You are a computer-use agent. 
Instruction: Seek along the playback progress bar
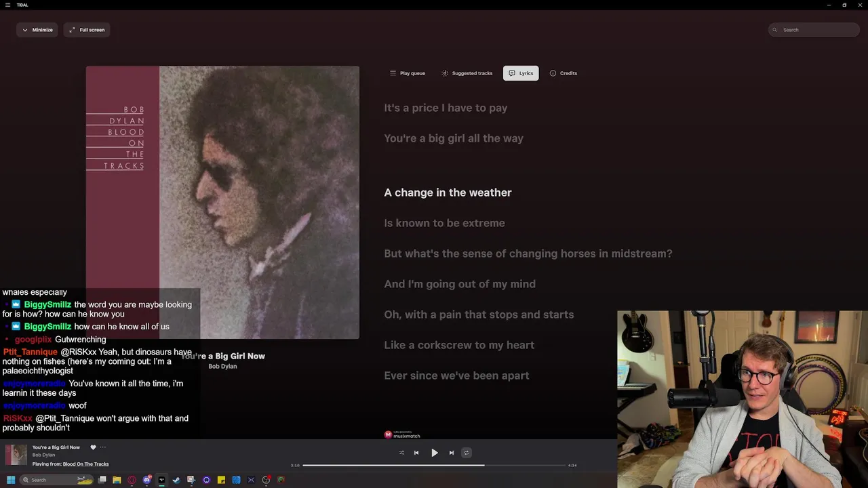click(x=434, y=465)
